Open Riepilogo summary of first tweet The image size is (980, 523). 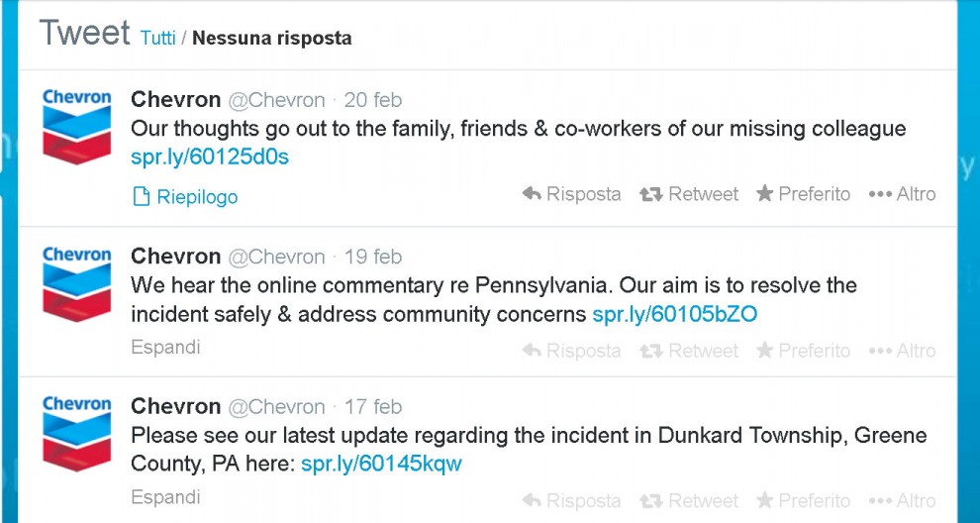[x=186, y=196]
